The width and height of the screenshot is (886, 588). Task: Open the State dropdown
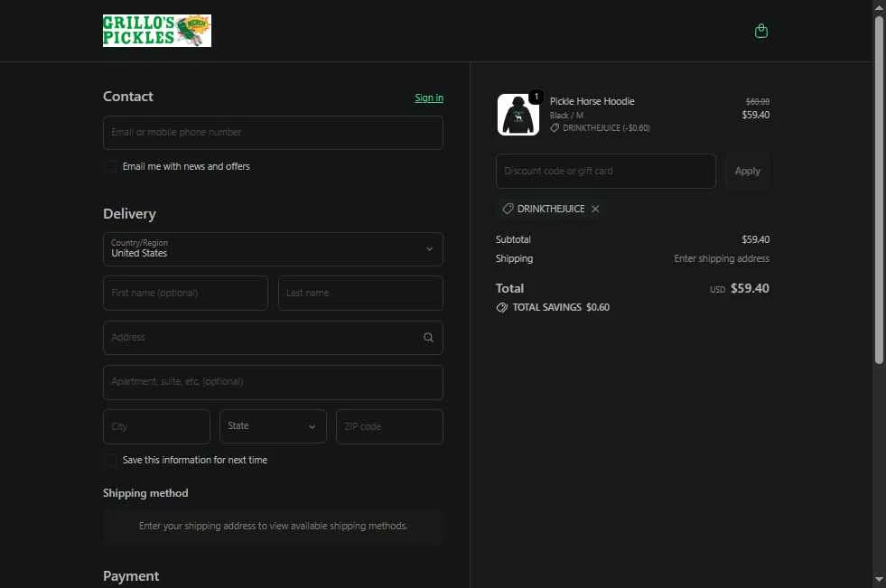pos(273,426)
